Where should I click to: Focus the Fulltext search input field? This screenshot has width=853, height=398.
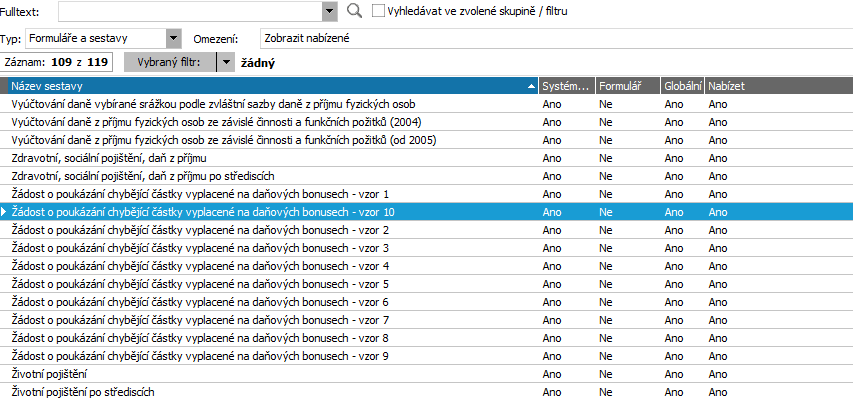[190, 11]
